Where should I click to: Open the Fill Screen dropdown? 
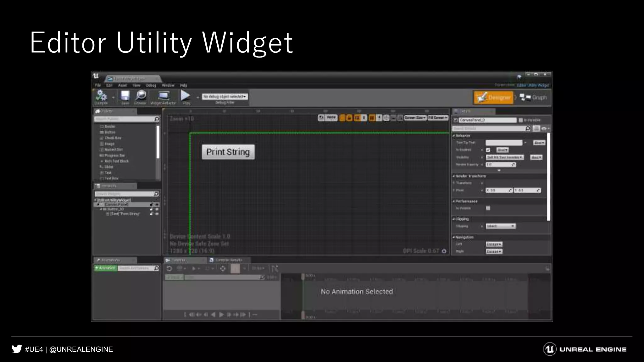438,118
